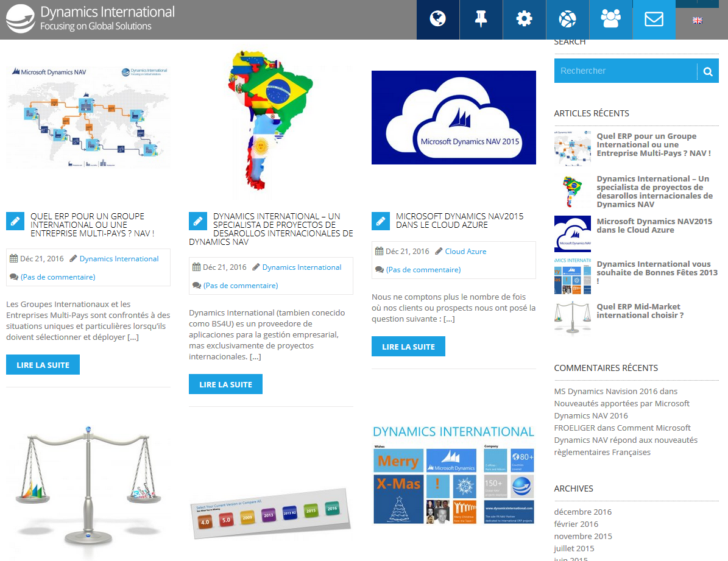Viewport: 728px width, 561px height.
Task: Switch language using the UK flag icon
Action: click(x=698, y=21)
